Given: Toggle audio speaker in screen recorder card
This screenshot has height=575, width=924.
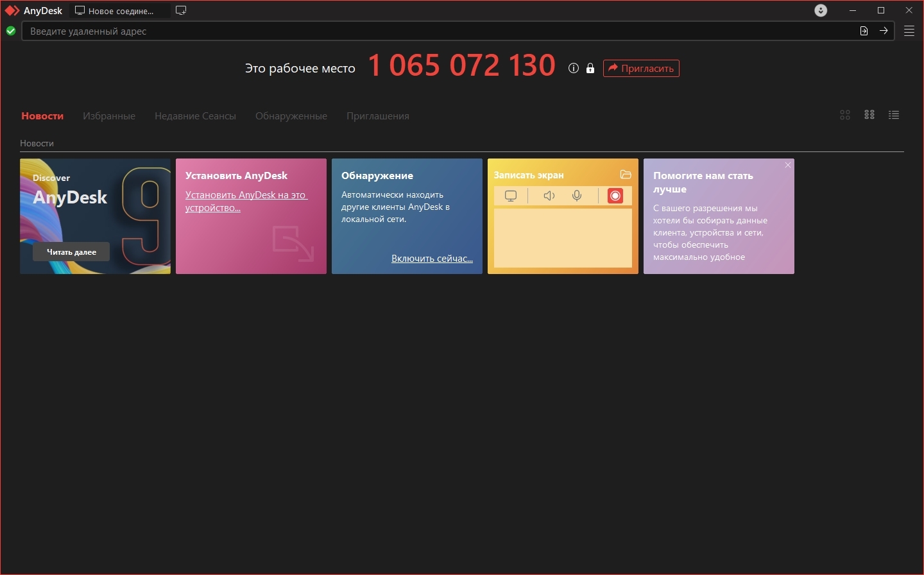Looking at the screenshot, I should (x=549, y=196).
